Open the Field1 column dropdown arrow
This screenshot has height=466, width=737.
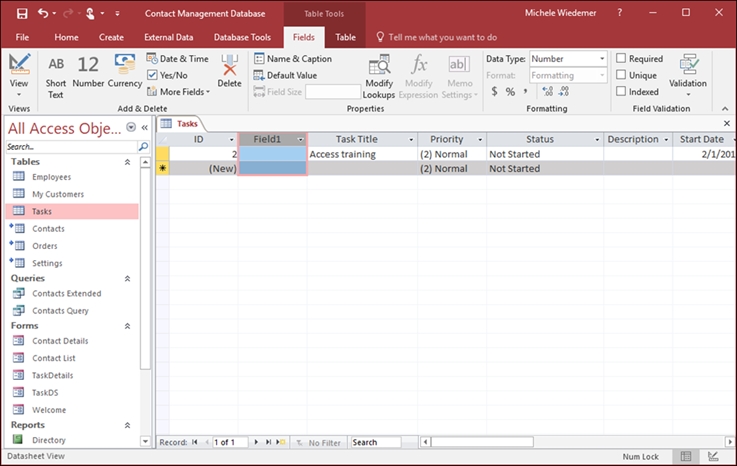(300, 140)
